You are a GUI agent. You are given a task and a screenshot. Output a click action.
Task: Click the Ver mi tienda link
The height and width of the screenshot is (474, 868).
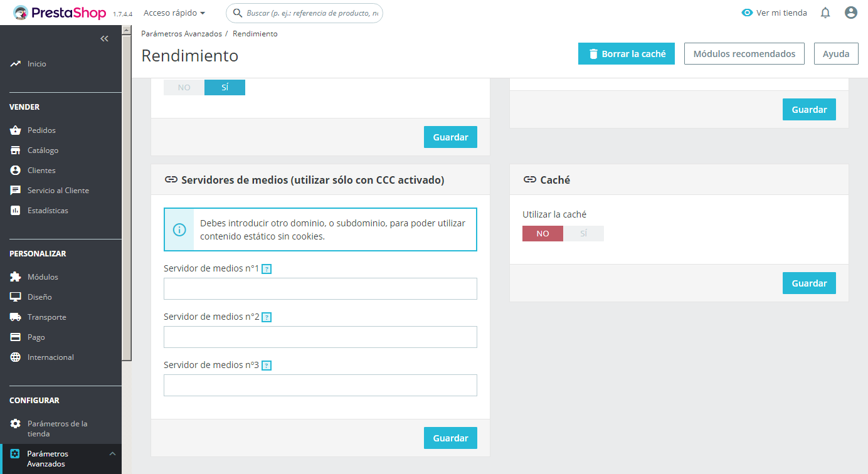pyautogui.click(x=775, y=13)
